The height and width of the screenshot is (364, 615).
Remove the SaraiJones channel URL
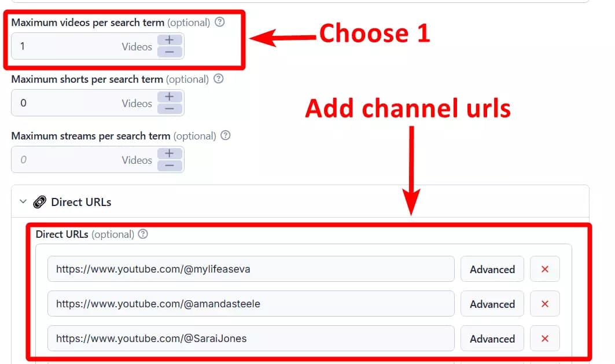point(544,338)
